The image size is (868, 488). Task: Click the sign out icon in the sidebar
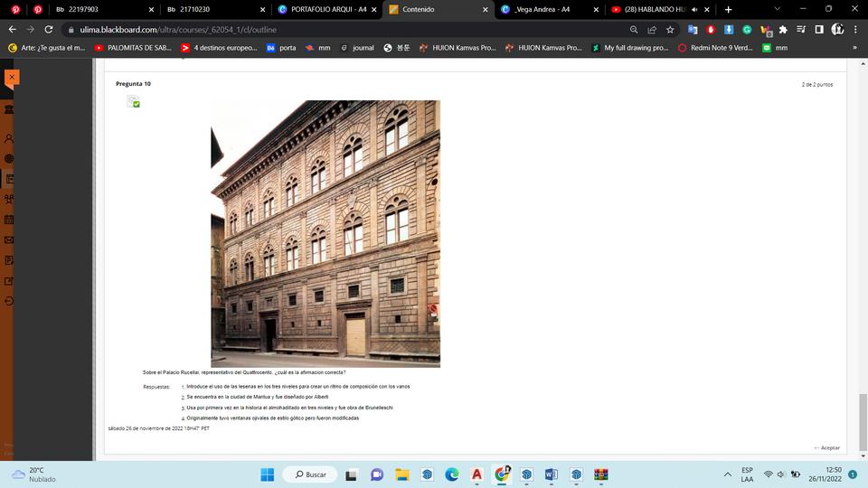pos(9,302)
